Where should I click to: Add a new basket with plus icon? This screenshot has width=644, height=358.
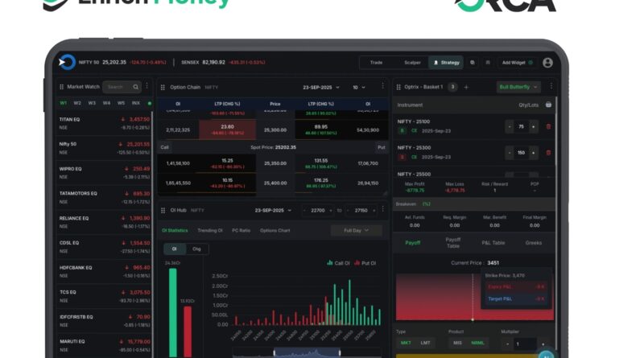(466, 87)
